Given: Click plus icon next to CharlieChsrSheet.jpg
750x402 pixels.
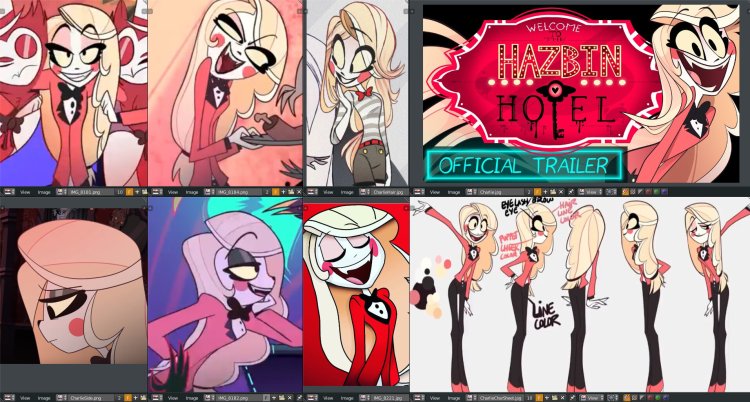Looking at the screenshot, I should tap(547, 397).
